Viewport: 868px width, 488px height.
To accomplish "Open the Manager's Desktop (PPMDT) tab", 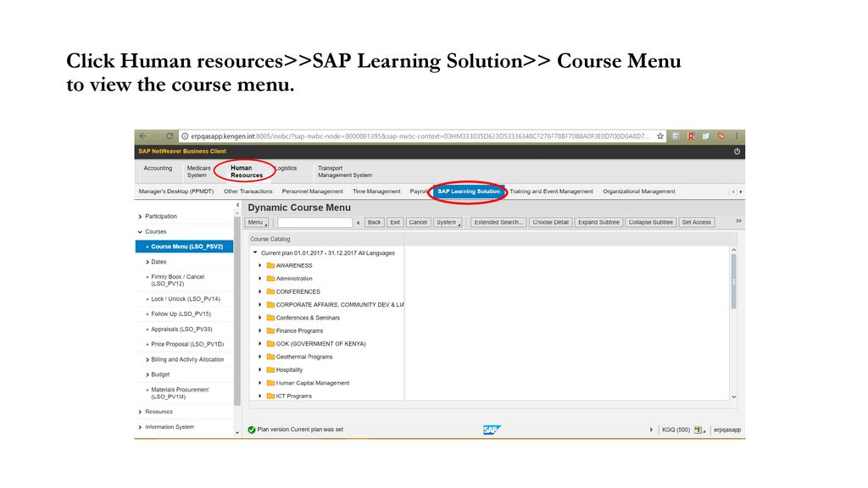I will point(176,191).
